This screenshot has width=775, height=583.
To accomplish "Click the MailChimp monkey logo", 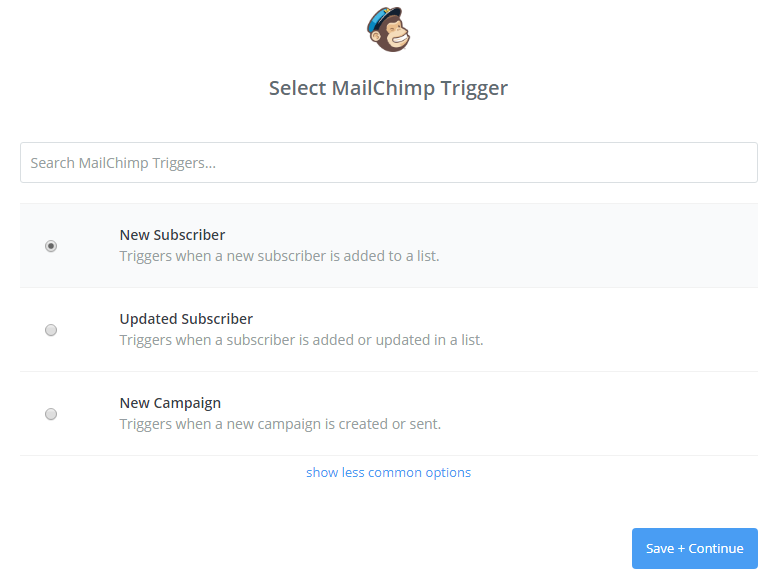I will 388,28.
